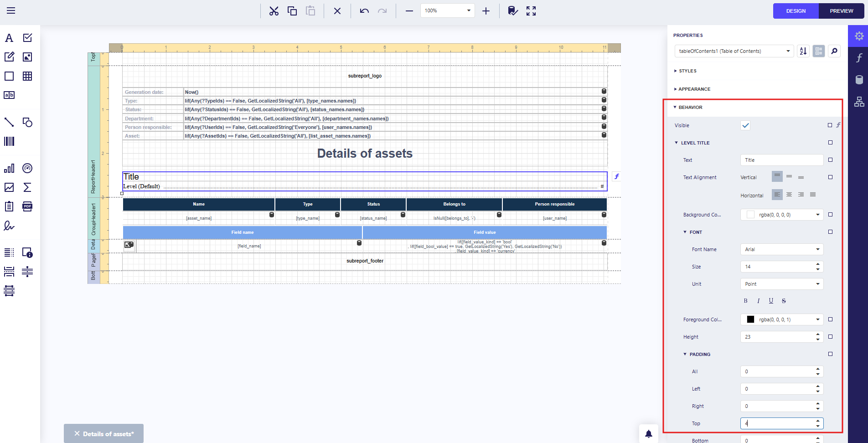
Task: Open the Field List database panel
Action: [859, 80]
